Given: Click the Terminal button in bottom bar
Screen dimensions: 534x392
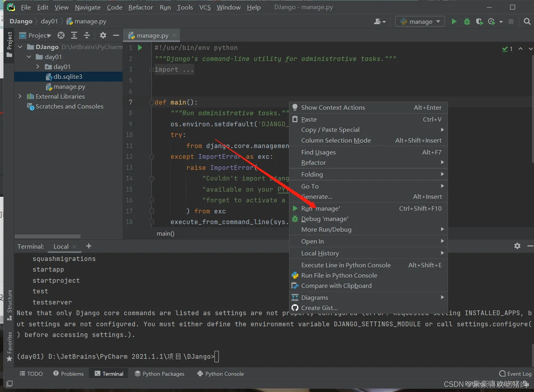Looking at the screenshot, I should click(109, 374).
